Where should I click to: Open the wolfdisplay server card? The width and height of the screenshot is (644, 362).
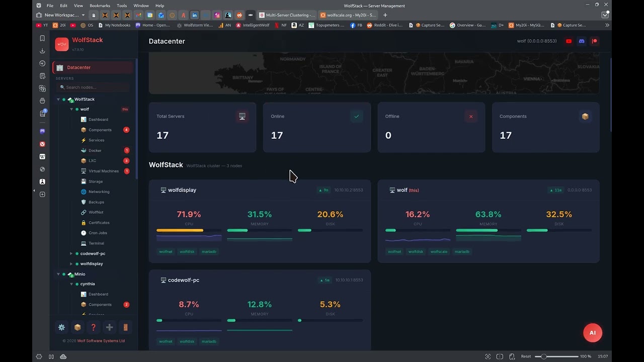pyautogui.click(x=260, y=221)
